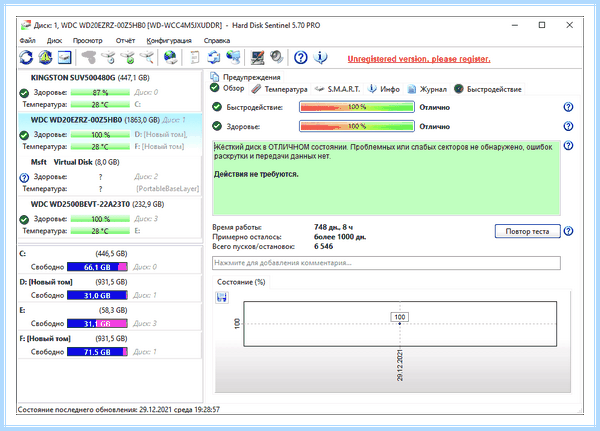The image size is (600, 431).
Task: Click the более 1000 дн. remaining value
Action: 340,237
